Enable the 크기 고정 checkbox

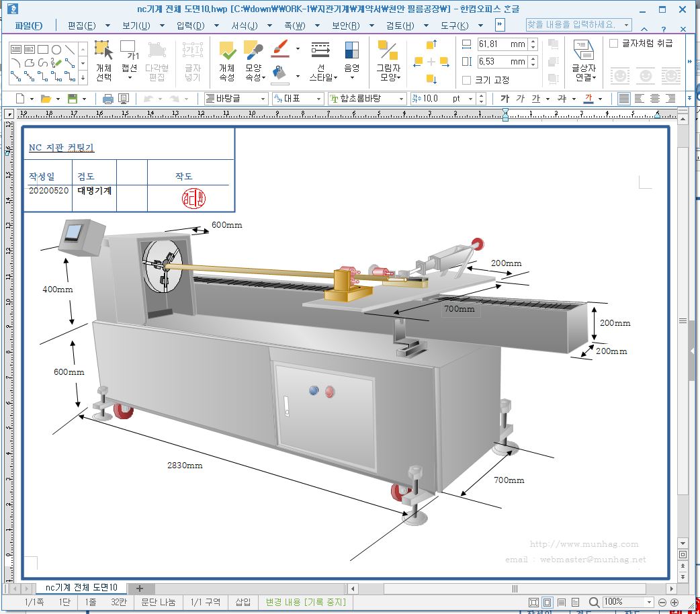(467, 80)
